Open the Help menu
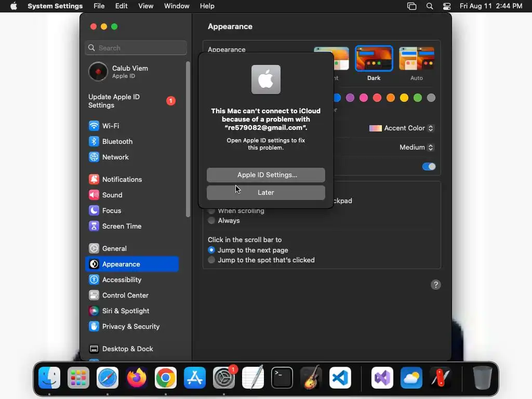Screen dimensions: 532x399 pyautogui.click(x=207, y=6)
